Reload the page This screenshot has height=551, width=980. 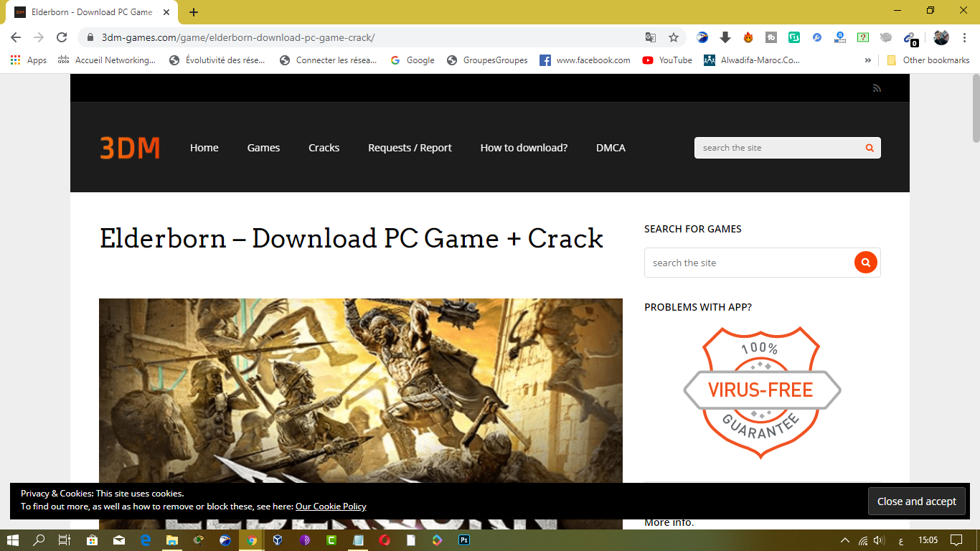click(62, 37)
